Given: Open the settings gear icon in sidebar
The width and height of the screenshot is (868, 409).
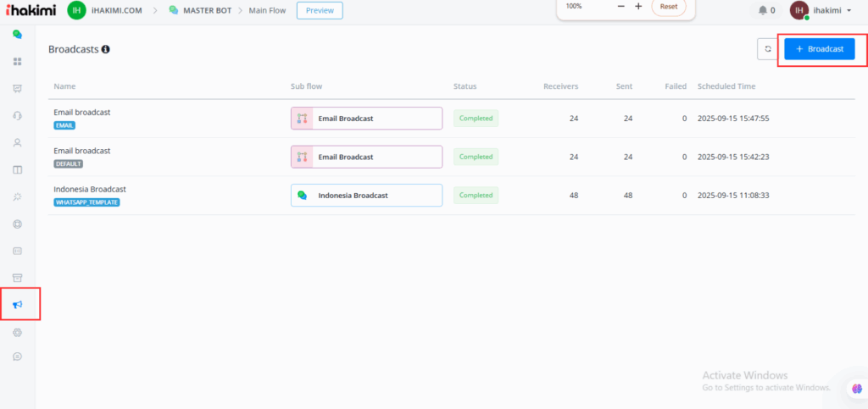Looking at the screenshot, I should pyautogui.click(x=17, y=333).
